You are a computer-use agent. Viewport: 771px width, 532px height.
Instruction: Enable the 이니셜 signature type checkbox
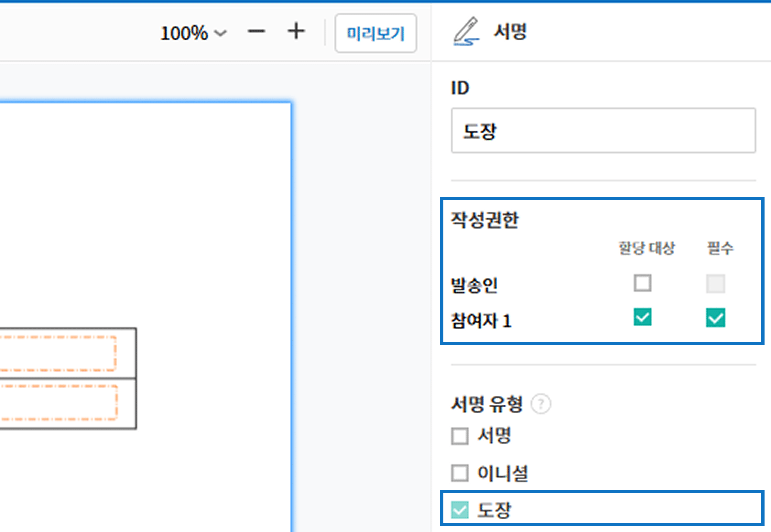[x=460, y=473]
